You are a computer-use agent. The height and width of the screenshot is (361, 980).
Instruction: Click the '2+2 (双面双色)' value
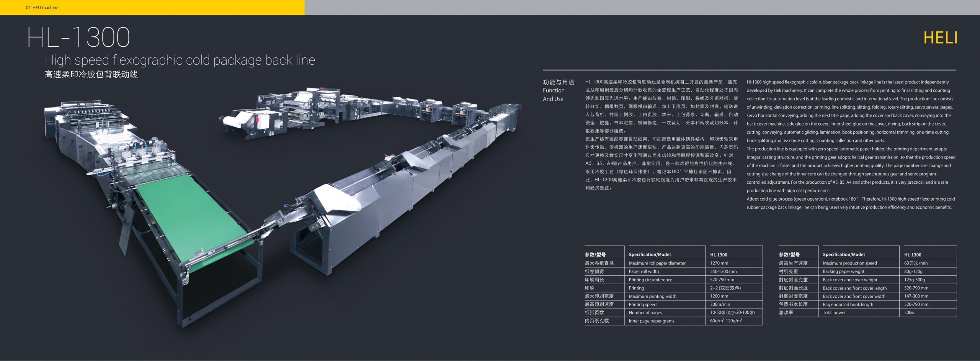click(725, 288)
